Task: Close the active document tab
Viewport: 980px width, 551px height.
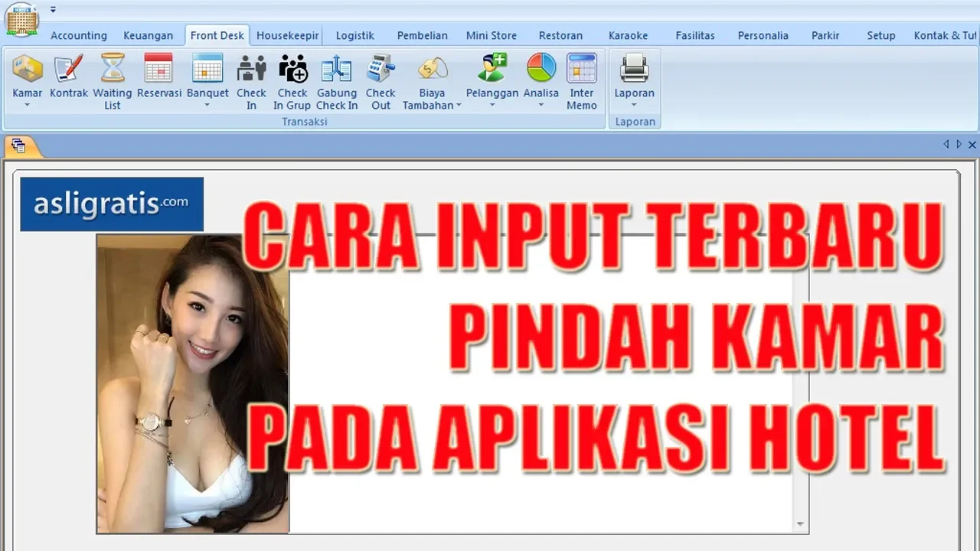Action: coord(972,144)
